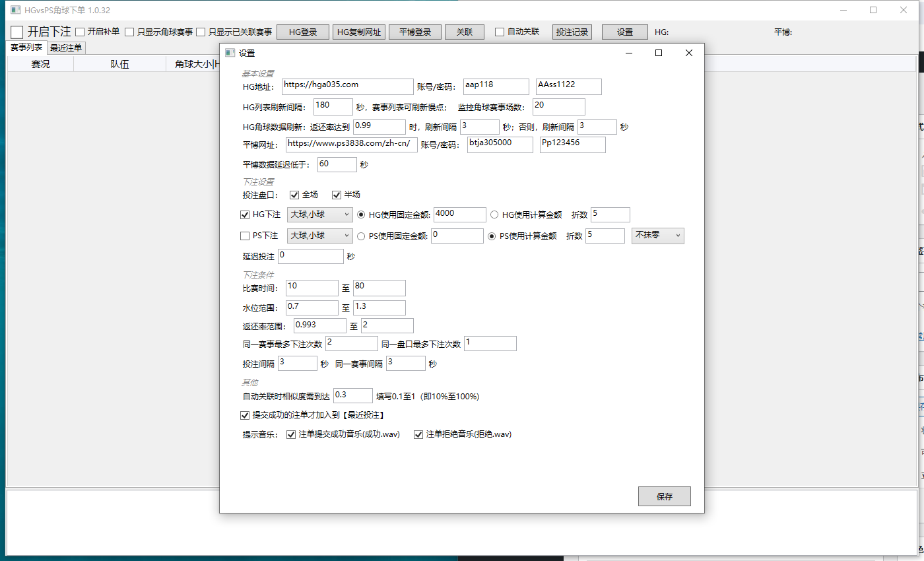Uncheck the 全场 betting market checkbox
This screenshot has height=561, width=924.
[x=294, y=195]
